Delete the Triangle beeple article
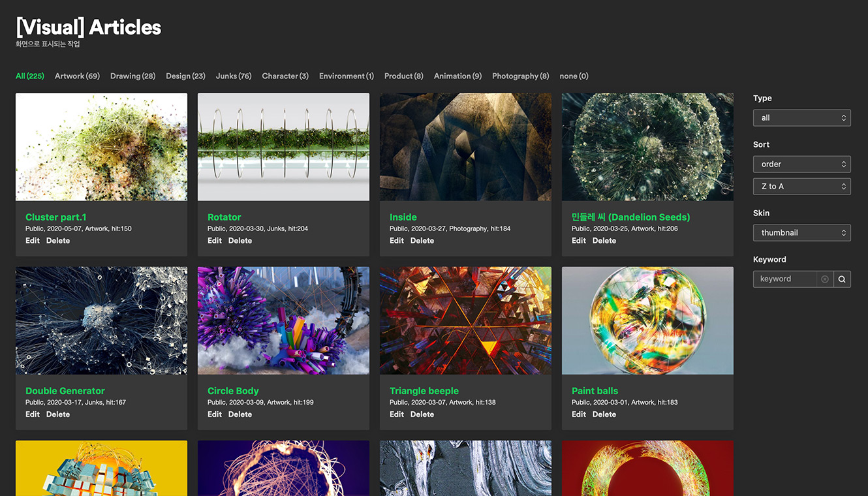 point(422,414)
